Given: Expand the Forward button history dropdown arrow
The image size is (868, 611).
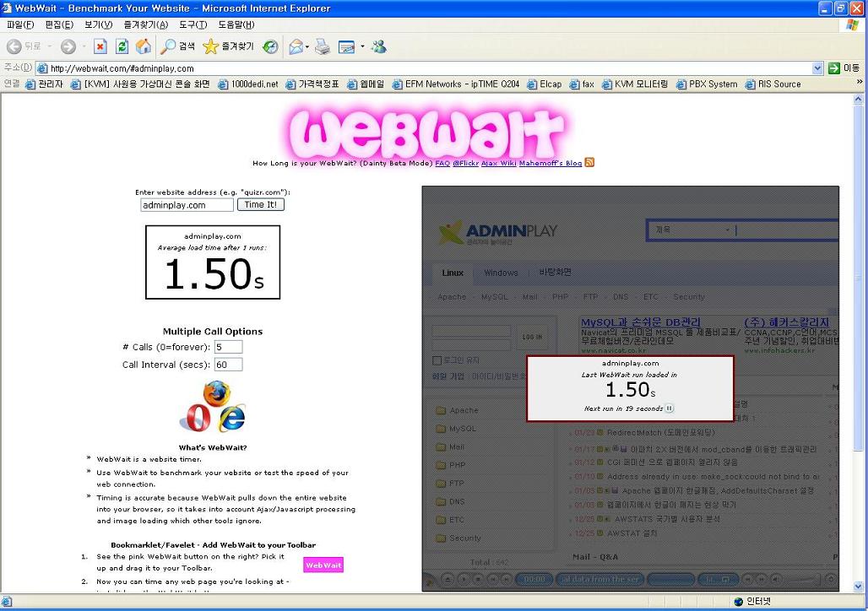Looking at the screenshot, I should point(84,47).
